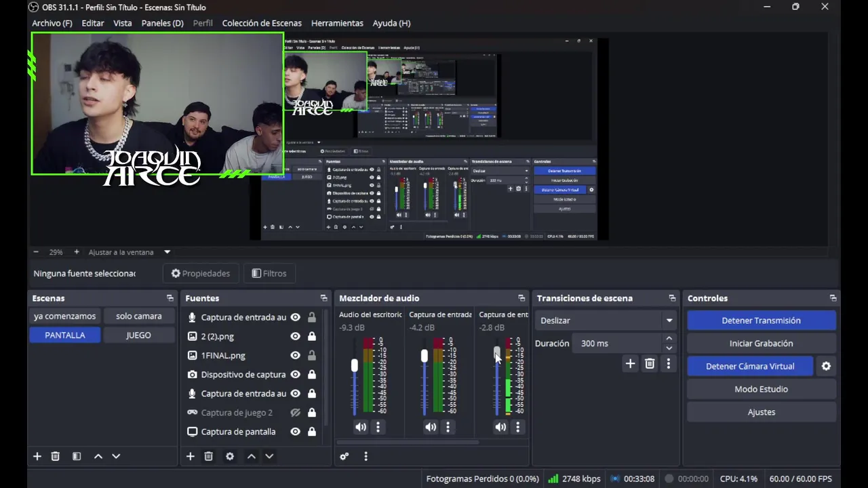Enable Modo Estudio

point(761,389)
